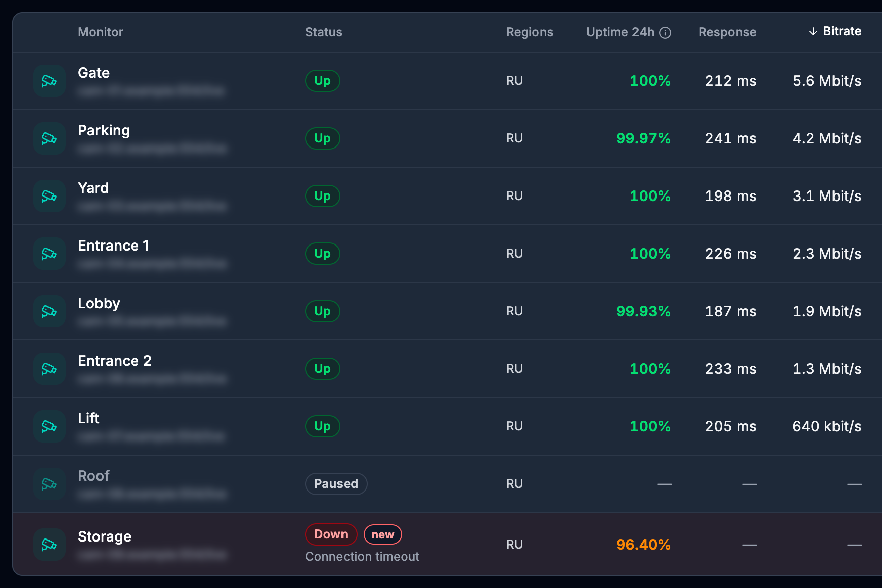Click the 212 ms response value
This screenshot has width=882, height=588.
tap(730, 81)
